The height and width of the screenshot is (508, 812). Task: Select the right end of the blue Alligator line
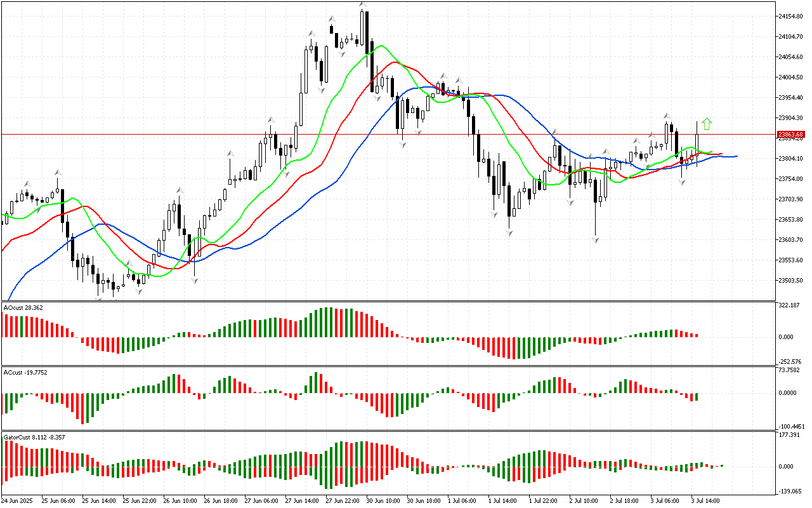(x=736, y=156)
